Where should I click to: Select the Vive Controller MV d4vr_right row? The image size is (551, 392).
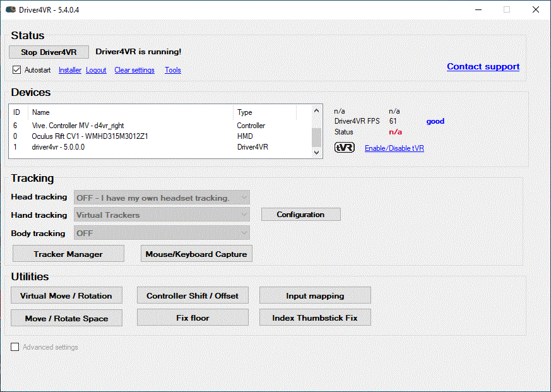pos(160,126)
